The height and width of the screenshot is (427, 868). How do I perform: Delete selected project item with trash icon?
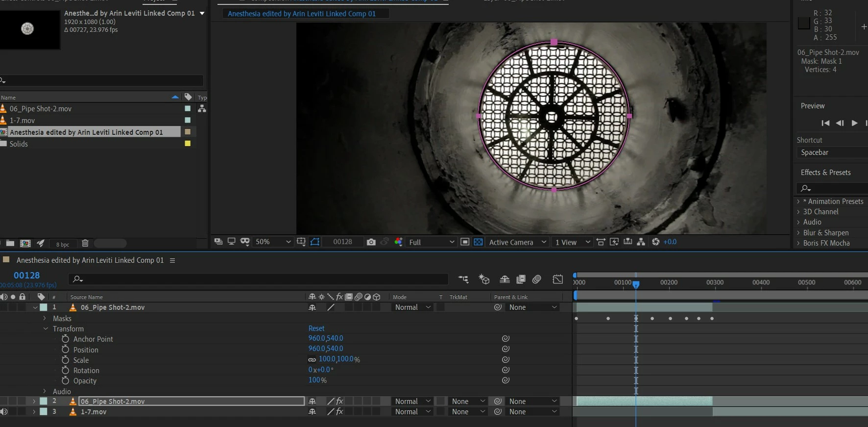point(85,243)
